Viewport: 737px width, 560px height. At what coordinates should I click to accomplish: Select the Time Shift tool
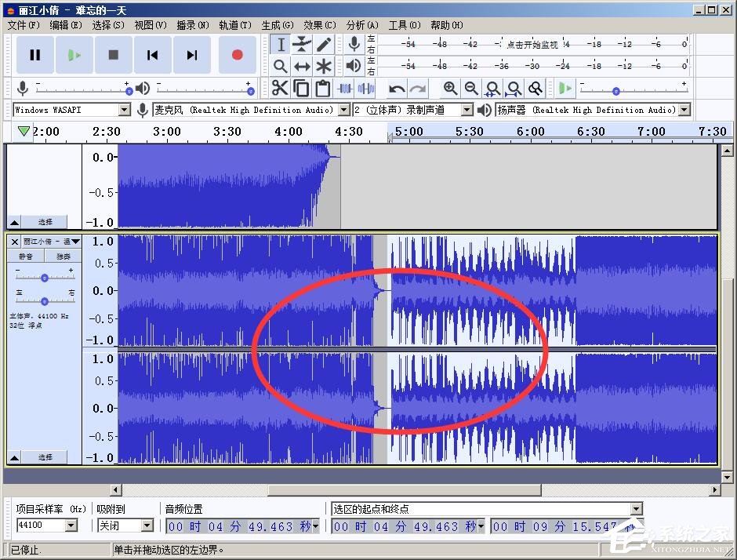pos(302,66)
